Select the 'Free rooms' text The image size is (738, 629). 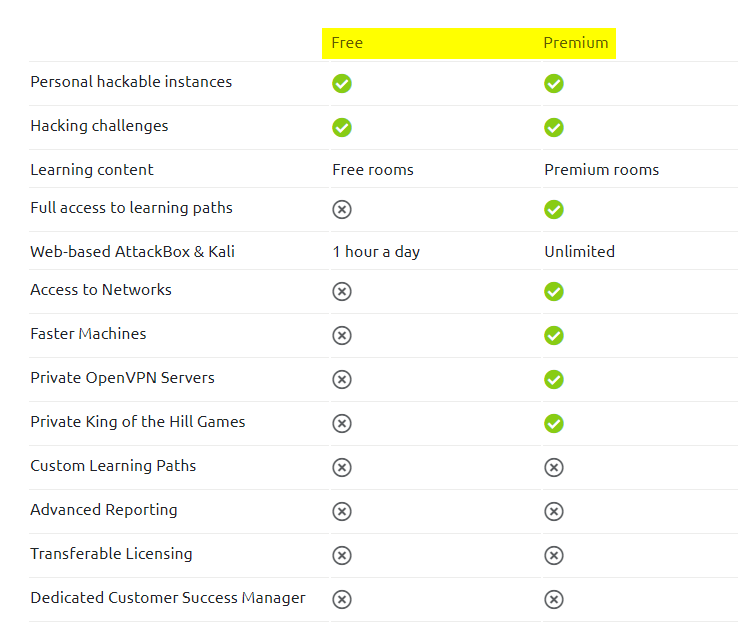373,170
